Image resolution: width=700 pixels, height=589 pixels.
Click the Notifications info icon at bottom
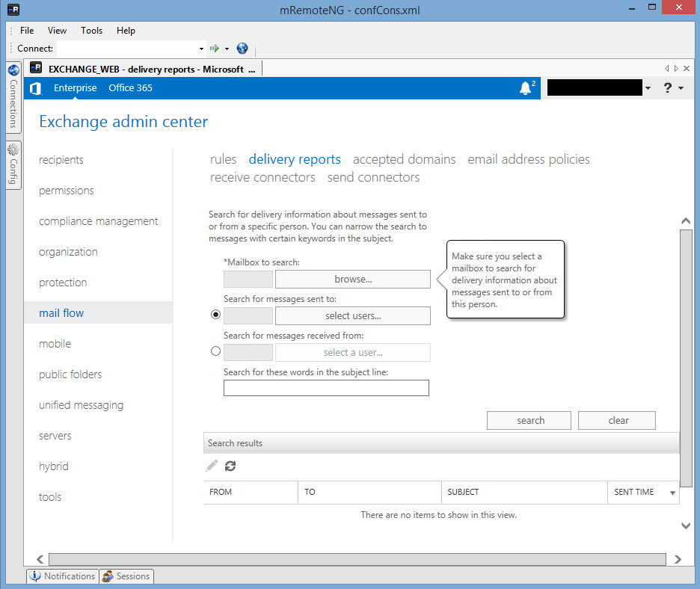[35, 576]
